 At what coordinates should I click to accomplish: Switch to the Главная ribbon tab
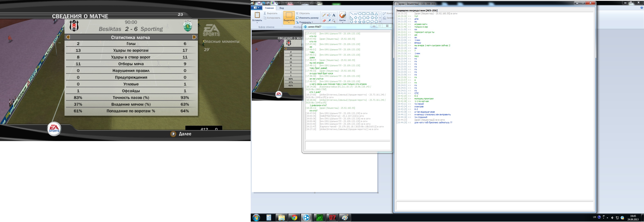[x=269, y=8]
